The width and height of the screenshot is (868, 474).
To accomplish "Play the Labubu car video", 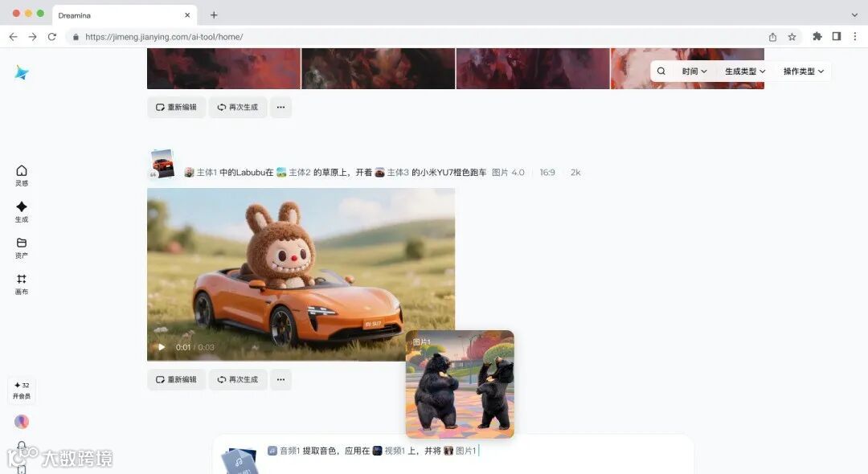I will pyautogui.click(x=161, y=347).
